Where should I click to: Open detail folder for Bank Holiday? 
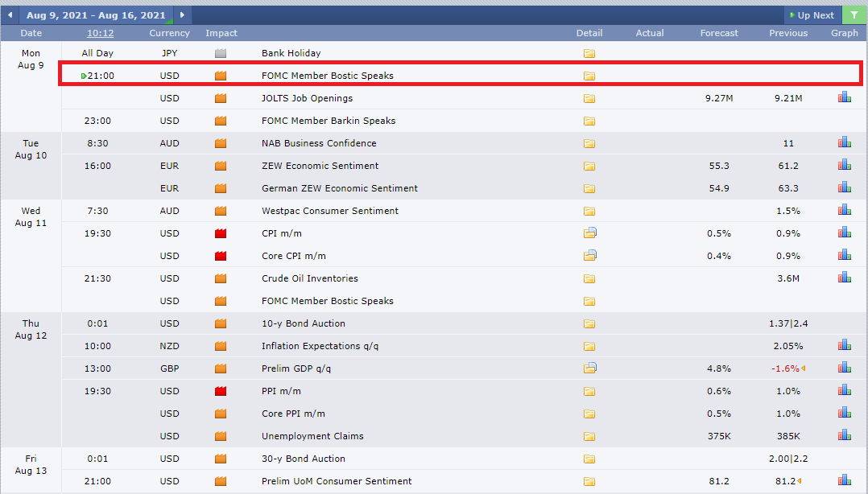[x=589, y=53]
